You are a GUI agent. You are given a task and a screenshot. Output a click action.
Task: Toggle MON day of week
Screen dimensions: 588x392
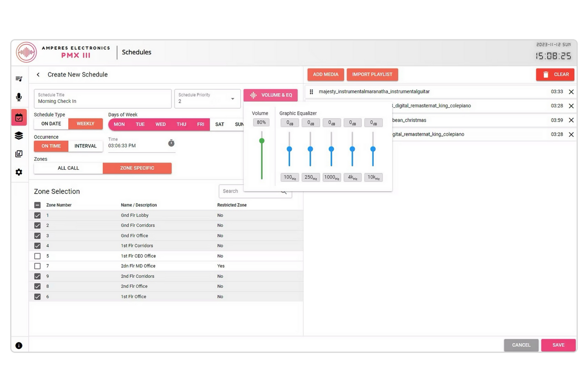119,124
